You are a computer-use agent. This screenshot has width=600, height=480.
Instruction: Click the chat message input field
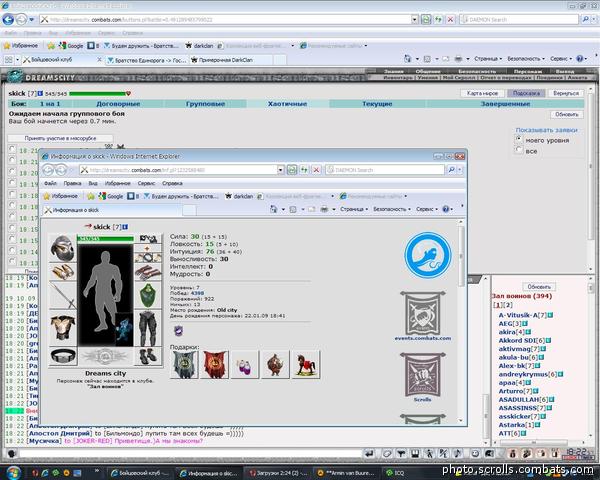[x=189, y=454]
